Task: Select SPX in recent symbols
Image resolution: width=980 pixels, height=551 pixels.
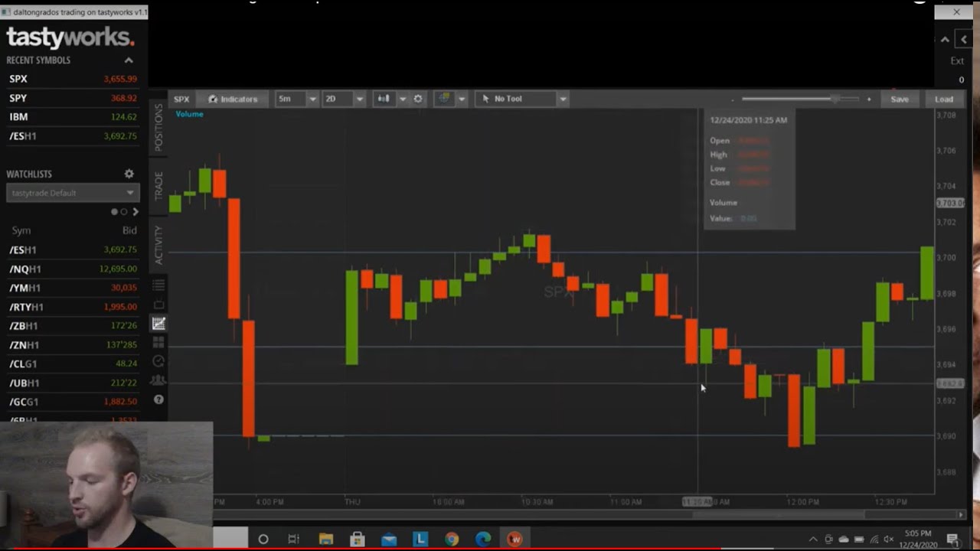Action: coord(73,79)
